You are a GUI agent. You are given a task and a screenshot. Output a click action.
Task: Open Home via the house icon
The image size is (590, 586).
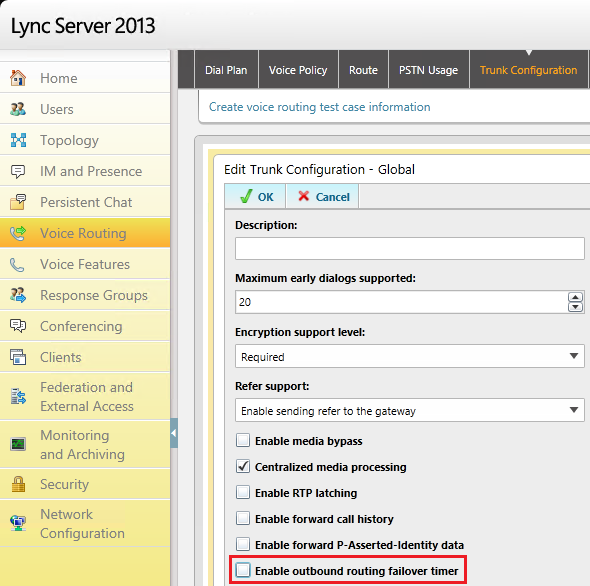point(18,78)
